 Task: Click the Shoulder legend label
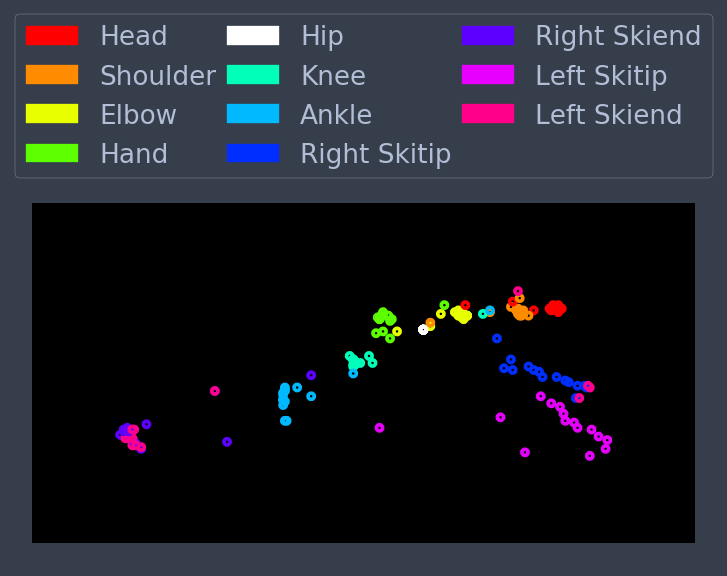coord(158,75)
